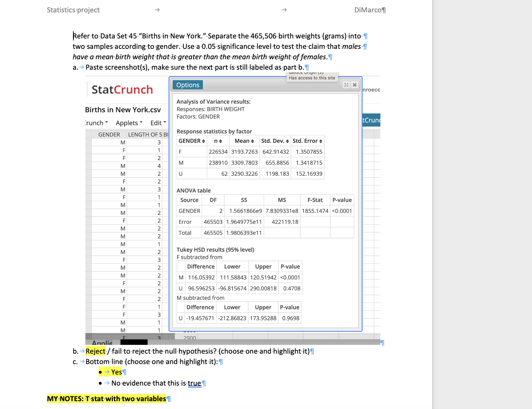Click the StatCrunch logo
Viewport: 532px width, 409px height.
122,90
